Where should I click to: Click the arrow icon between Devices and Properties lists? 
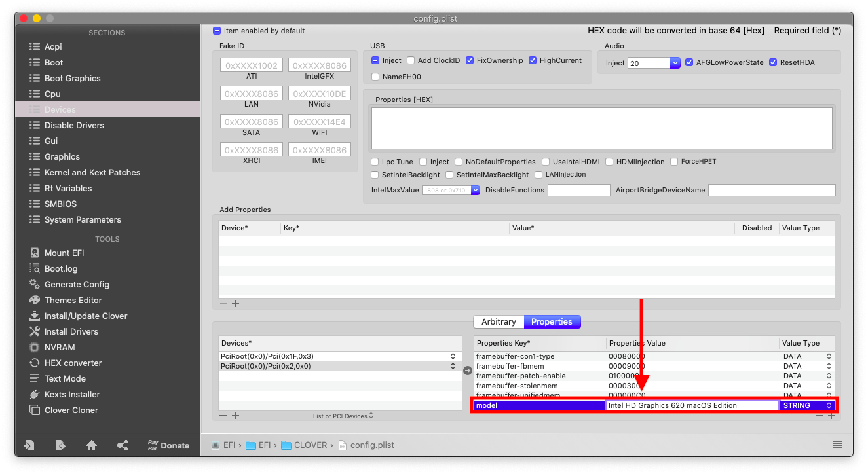[468, 371]
